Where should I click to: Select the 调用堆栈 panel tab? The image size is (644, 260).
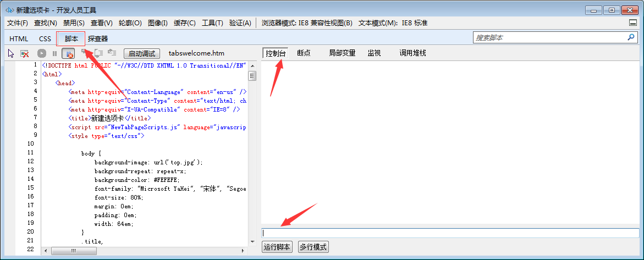coord(413,53)
